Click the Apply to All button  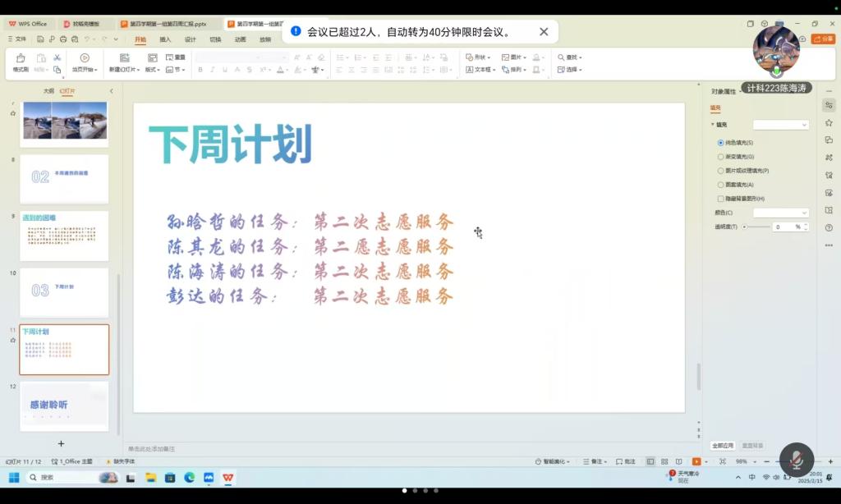(723, 446)
